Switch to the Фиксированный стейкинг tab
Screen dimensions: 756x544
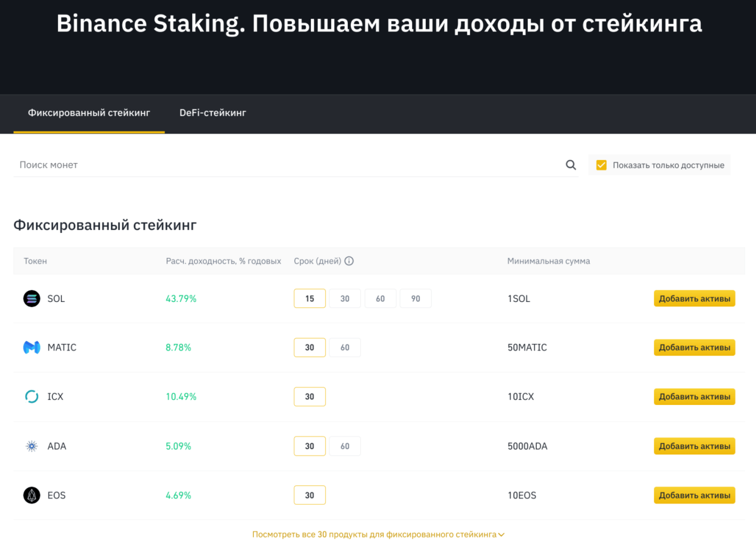(89, 113)
